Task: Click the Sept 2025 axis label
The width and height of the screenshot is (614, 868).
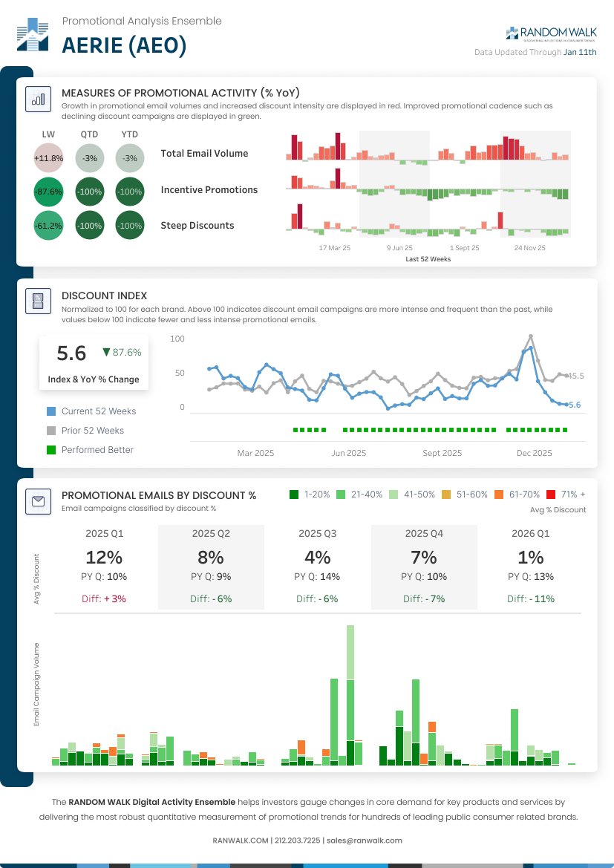Action: (442, 454)
